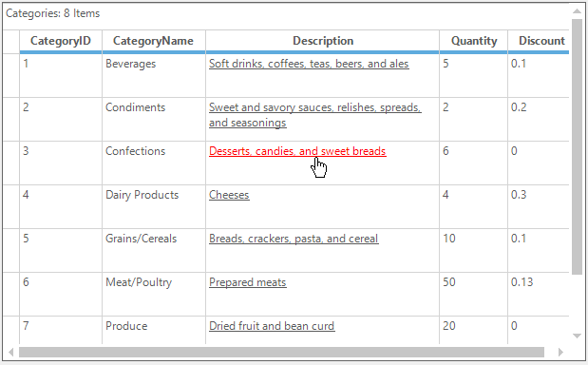Screen dimensions: 588x365
Task: Open the 'Soft drinks, coffees, teas, beers, and ales' link
Action: coord(309,64)
